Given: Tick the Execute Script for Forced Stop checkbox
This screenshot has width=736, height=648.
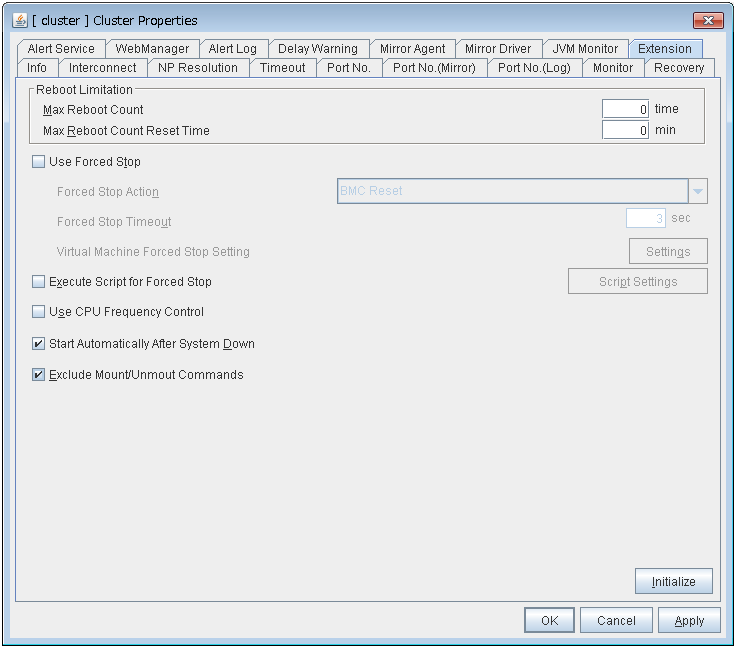Looking at the screenshot, I should coord(38,282).
